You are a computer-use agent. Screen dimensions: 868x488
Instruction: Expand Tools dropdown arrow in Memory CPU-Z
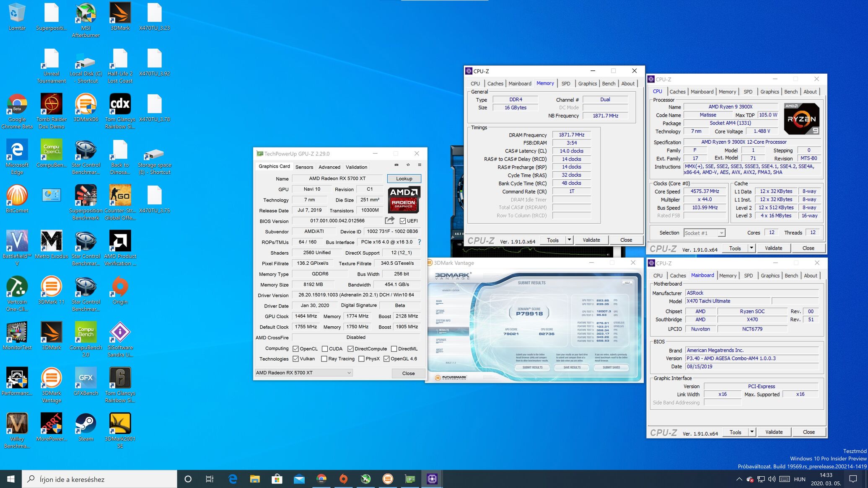pos(569,240)
